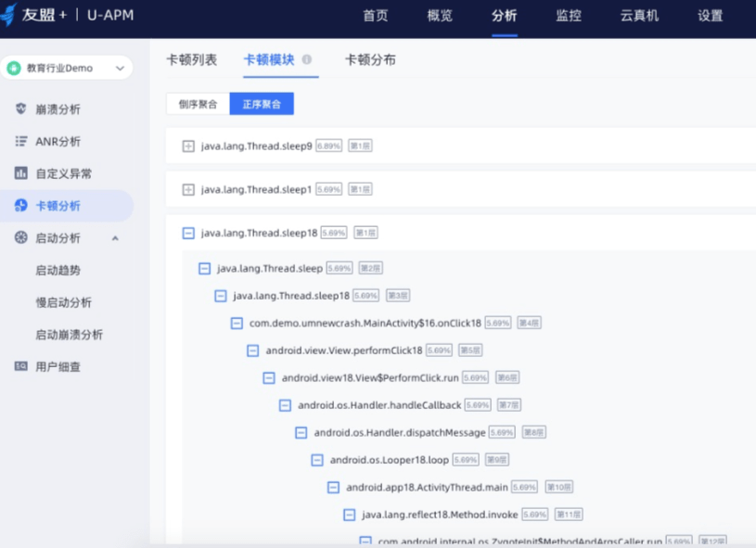Image resolution: width=756 pixels, height=548 pixels.
Task: Click the U-APM product title
Action: pos(110,15)
